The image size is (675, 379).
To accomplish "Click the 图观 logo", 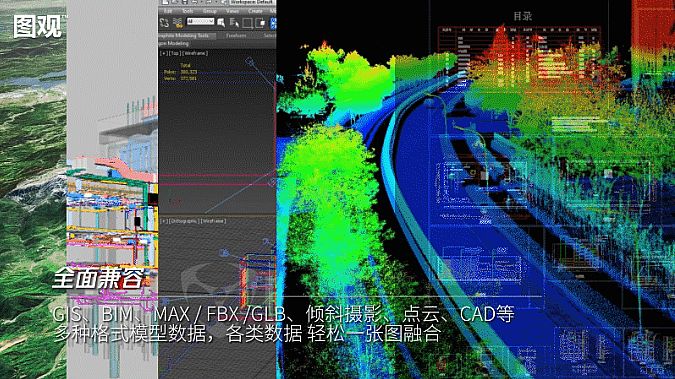I will click(x=38, y=26).
